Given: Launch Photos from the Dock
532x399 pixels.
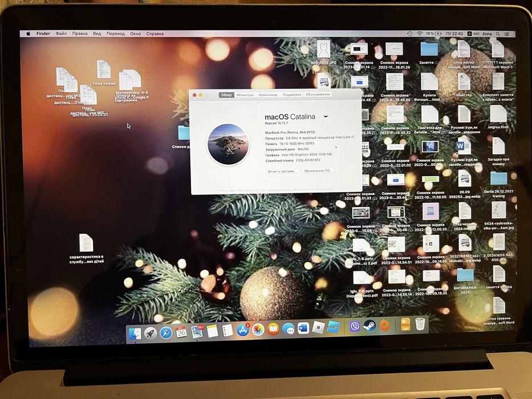Looking at the screenshot, I should (258, 329).
